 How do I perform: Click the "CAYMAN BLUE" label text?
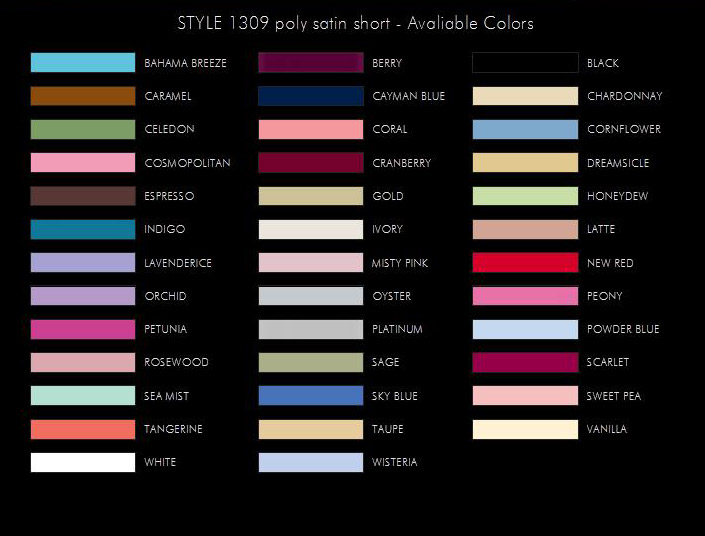[409, 96]
